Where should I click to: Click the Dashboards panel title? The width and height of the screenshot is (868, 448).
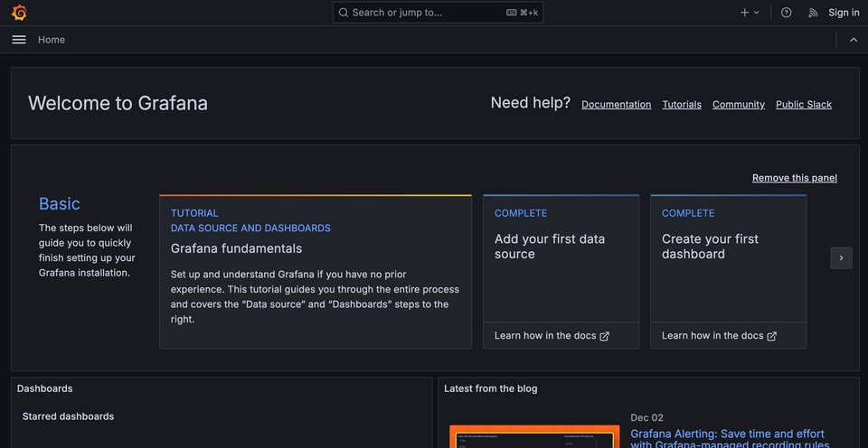(45, 388)
